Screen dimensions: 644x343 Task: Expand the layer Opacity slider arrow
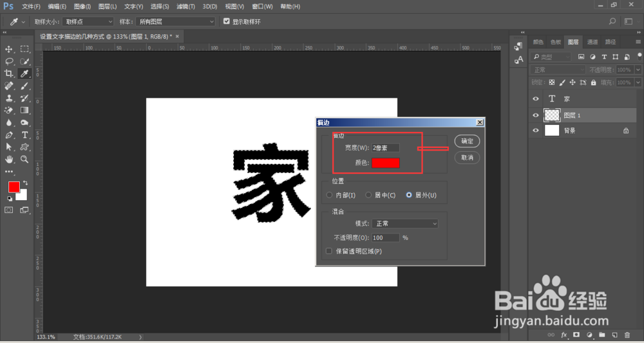[638, 70]
